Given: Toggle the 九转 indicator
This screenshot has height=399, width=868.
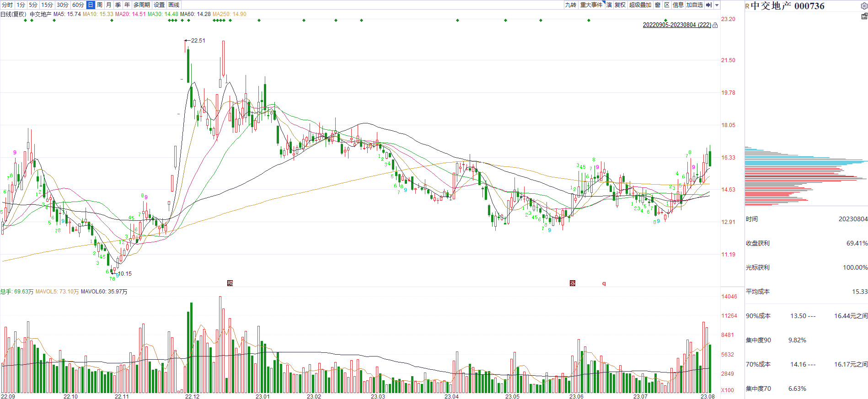Looking at the screenshot, I should click(x=571, y=5).
